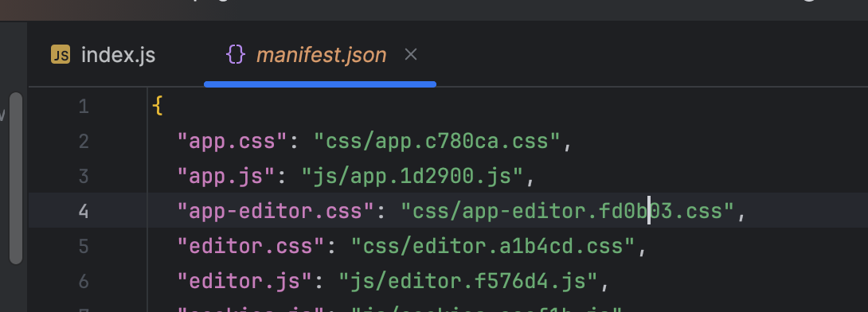Click line number 4 in gutter
This screenshot has width=868, height=312.
84,212
